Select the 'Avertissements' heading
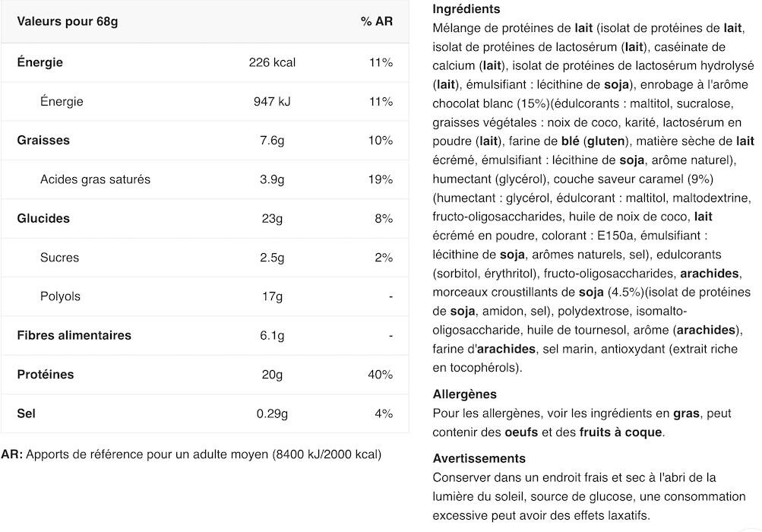 (479, 458)
